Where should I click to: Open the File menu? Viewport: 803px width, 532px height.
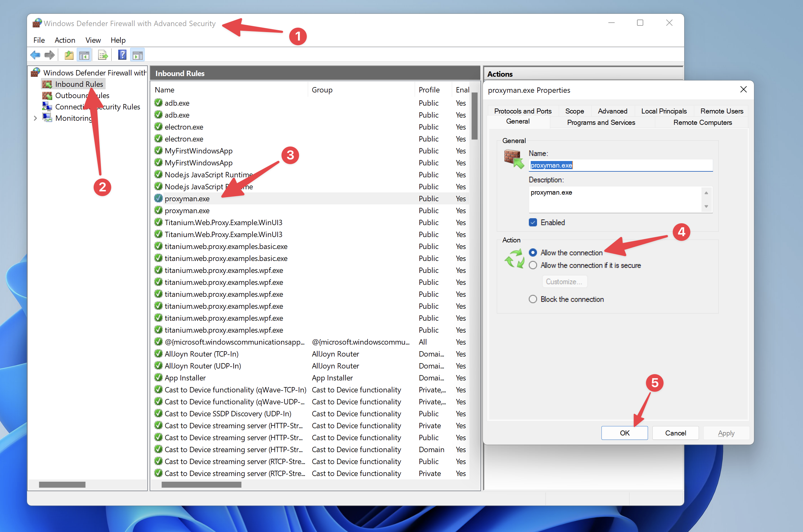(39, 40)
